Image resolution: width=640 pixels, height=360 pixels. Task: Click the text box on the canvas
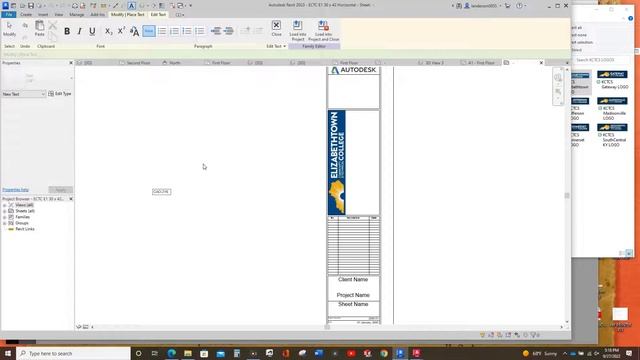click(162, 191)
